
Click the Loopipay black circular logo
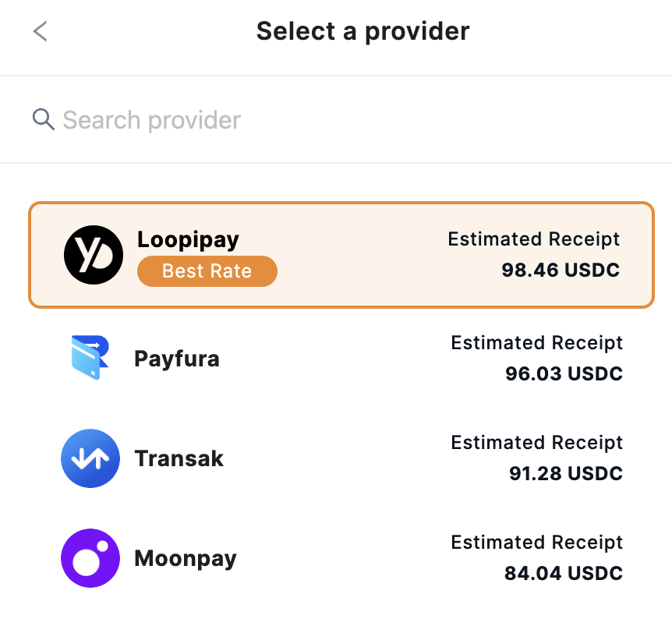pyautogui.click(x=94, y=255)
